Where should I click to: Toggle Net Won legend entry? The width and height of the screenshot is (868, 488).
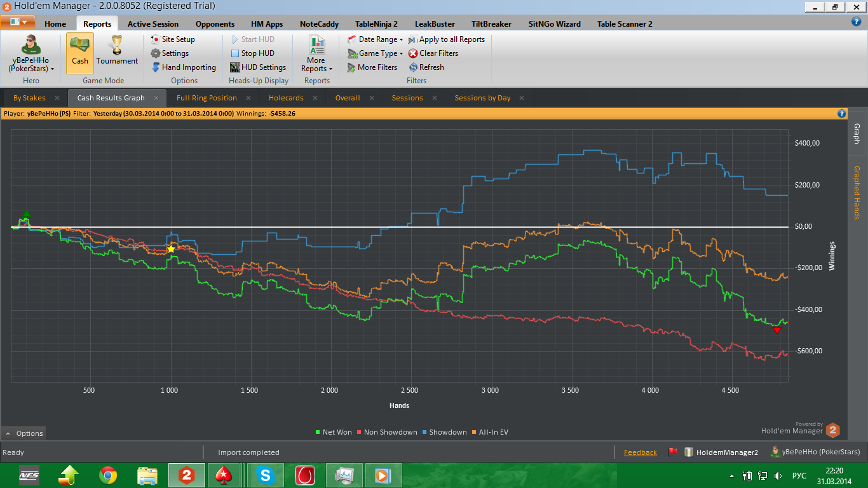[334, 432]
